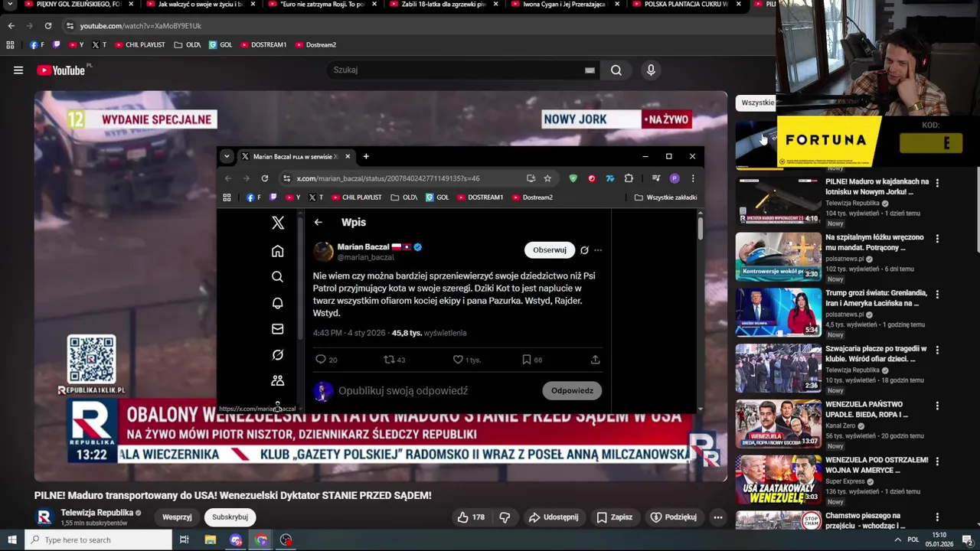Save video using Zapisz
The width and height of the screenshot is (980, 551).
click(615, 517)
